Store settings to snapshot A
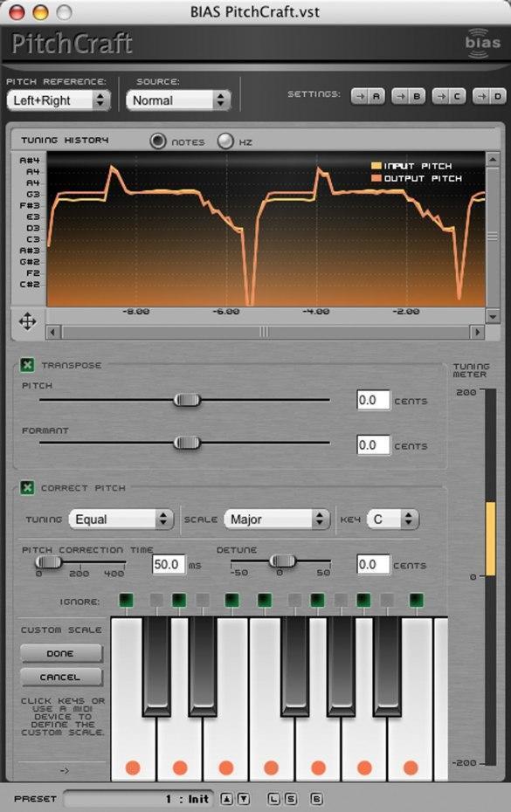The width and height of the screenshot is (511, 812). (x=369, y=96)
